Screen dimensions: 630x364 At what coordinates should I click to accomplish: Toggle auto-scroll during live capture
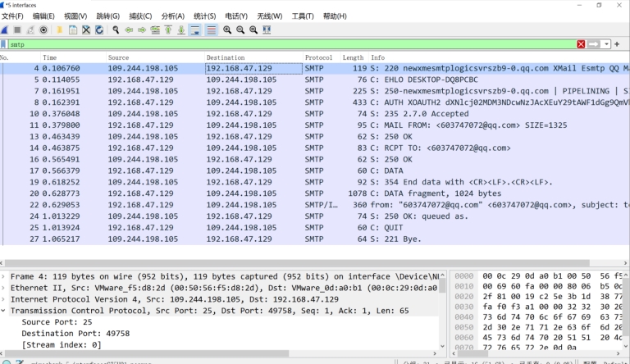coord(195,30)
